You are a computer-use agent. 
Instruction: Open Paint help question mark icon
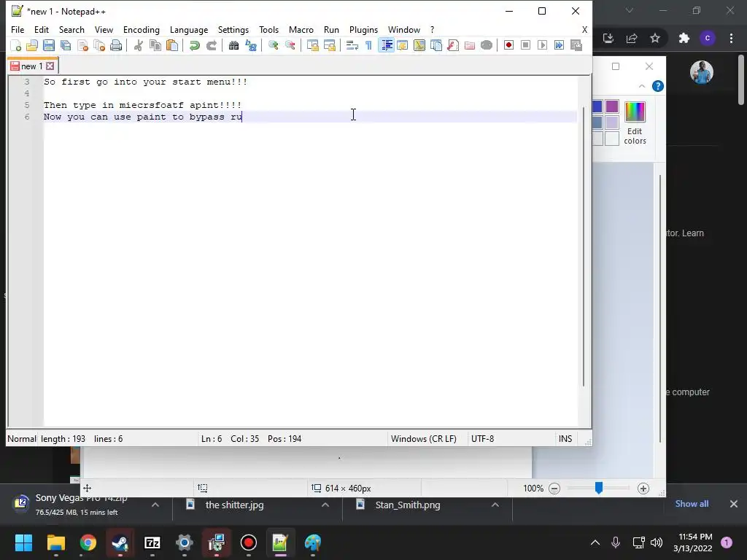tap(658, 86)
